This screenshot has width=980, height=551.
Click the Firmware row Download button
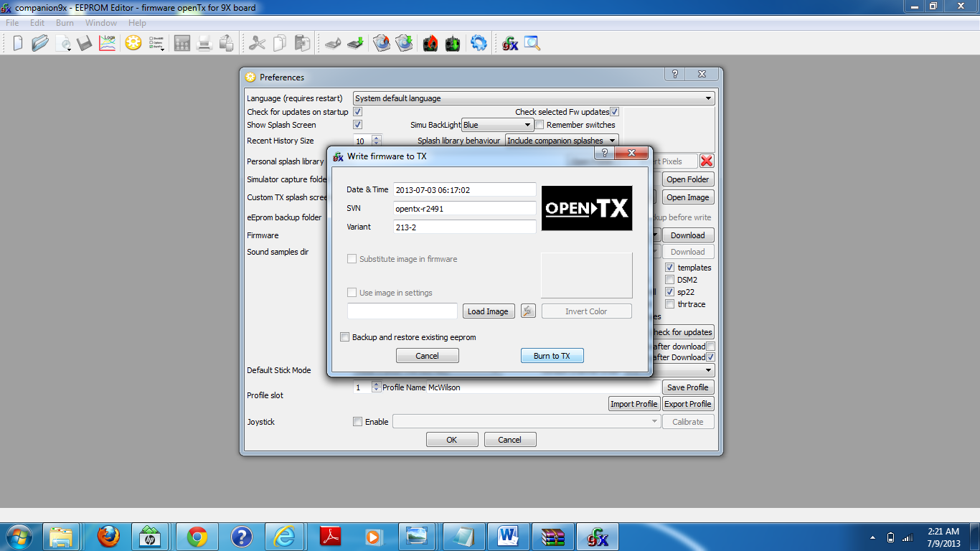point(687,235)
